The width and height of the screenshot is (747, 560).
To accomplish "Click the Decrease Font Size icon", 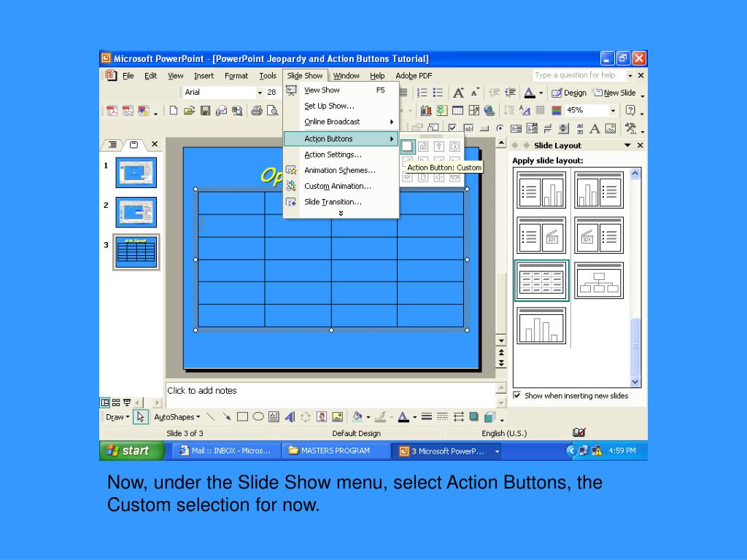I will click(474, 93).
